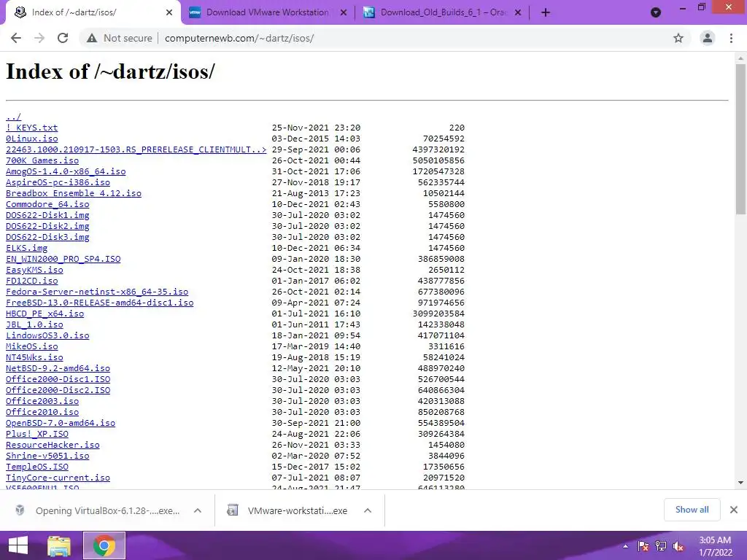Download the 22463.1000 RS_PRERELEASE ISO link
747x560 pixels.
point(136,149)
